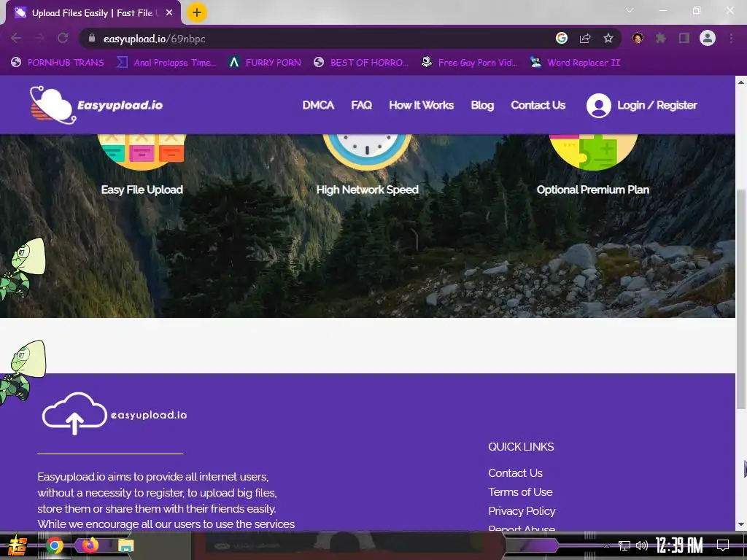Expand the hidden tray icons chevron
This screenshot has width=747, height=560.
pos(606,545)
